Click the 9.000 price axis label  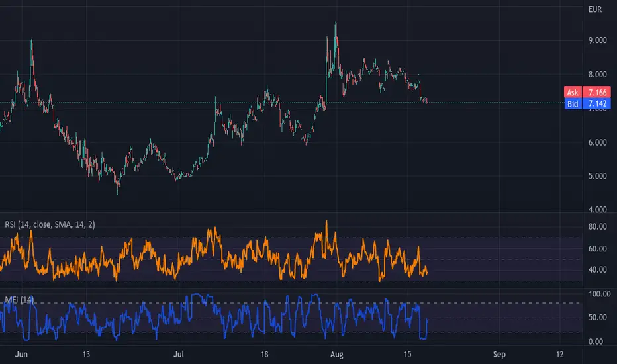click(x=597, y=40)
